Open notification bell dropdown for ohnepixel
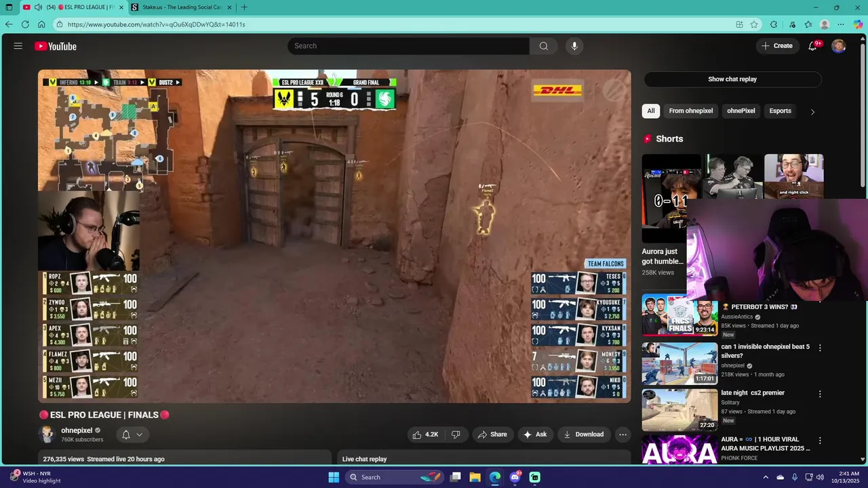Screen dimensions: 868x488 132,434
